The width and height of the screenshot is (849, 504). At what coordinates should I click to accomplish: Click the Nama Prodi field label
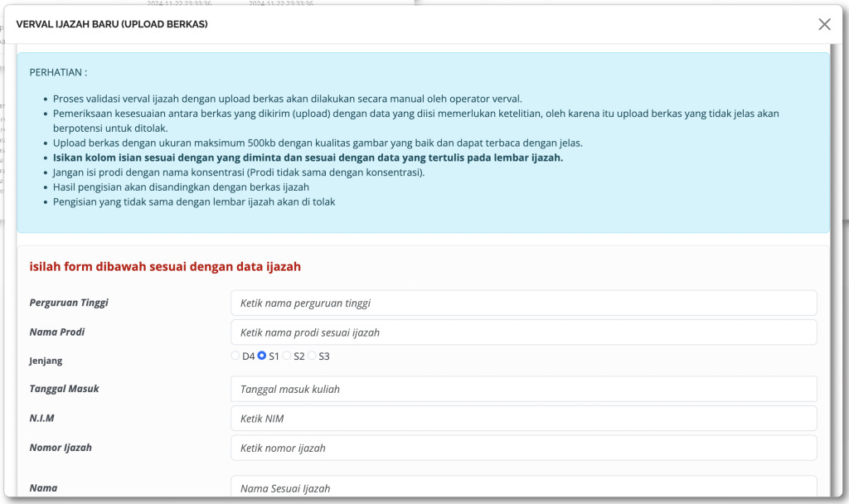click(x=57, y=332)
